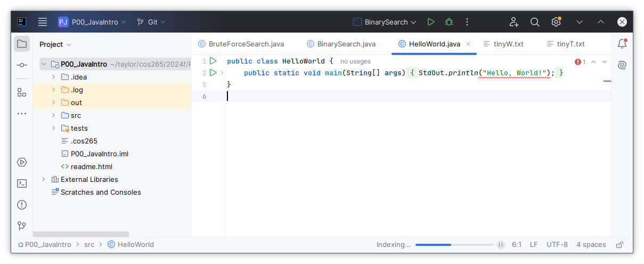Click the Debug bug icon
Image resolution: width=644 pixels, height=264 pixels.
point(449,22)
